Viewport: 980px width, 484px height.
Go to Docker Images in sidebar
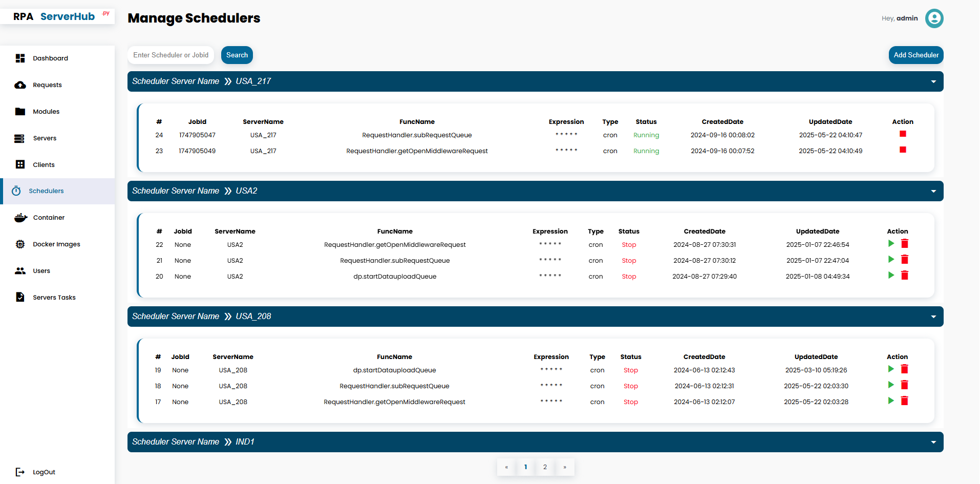click(56, 244)
